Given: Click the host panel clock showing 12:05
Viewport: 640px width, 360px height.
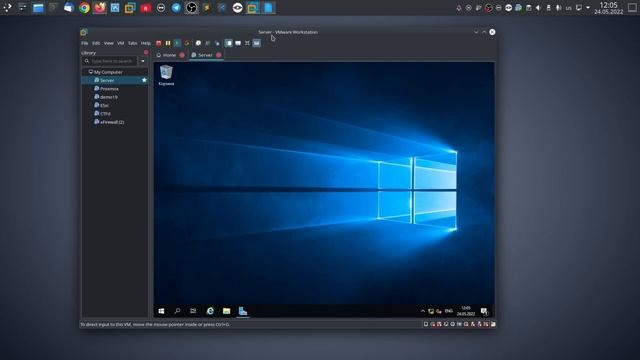Looking at the screenshot, I should (x=609, y=8).
